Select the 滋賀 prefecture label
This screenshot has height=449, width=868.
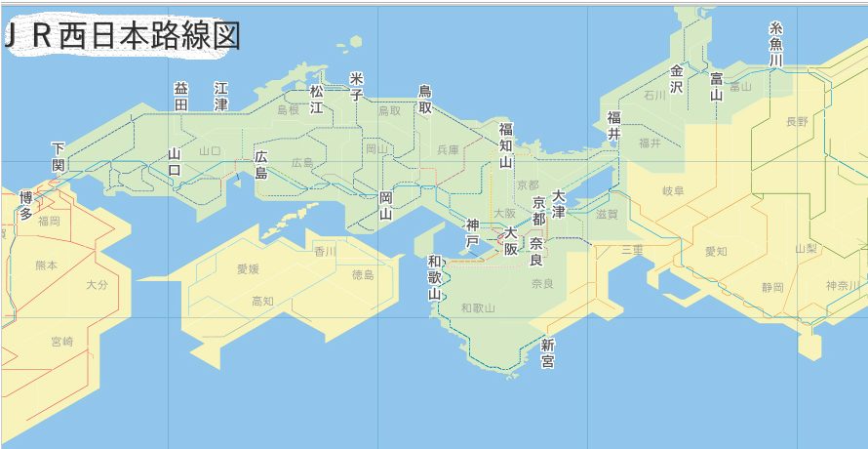coord(608,215)
